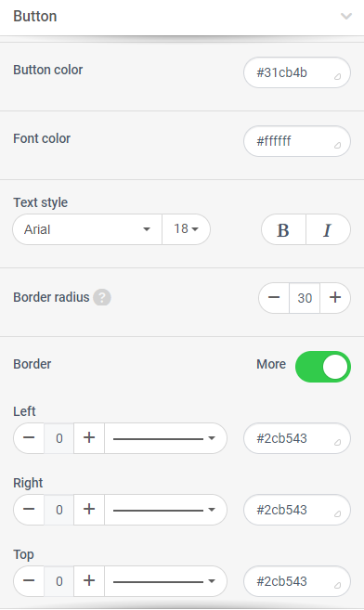Click the border radius value field

point(305,298)
